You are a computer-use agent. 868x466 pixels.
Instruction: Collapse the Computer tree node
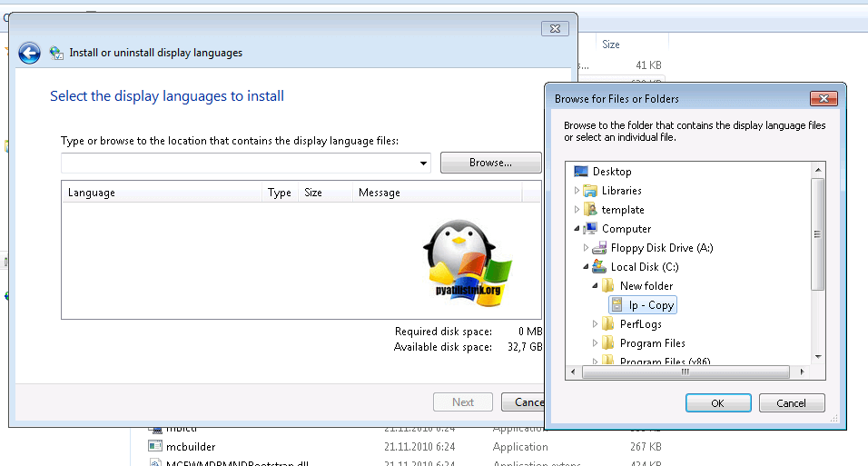[x=577, y=229]
